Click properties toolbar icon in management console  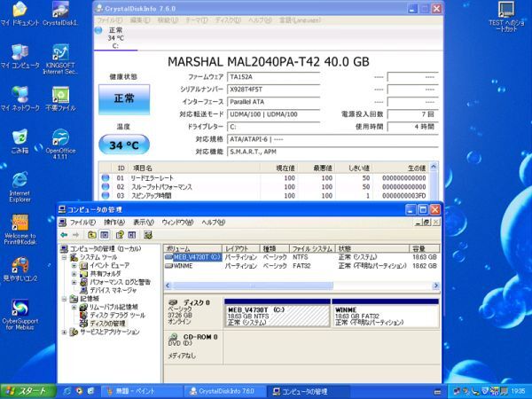[x=120, y=235]
